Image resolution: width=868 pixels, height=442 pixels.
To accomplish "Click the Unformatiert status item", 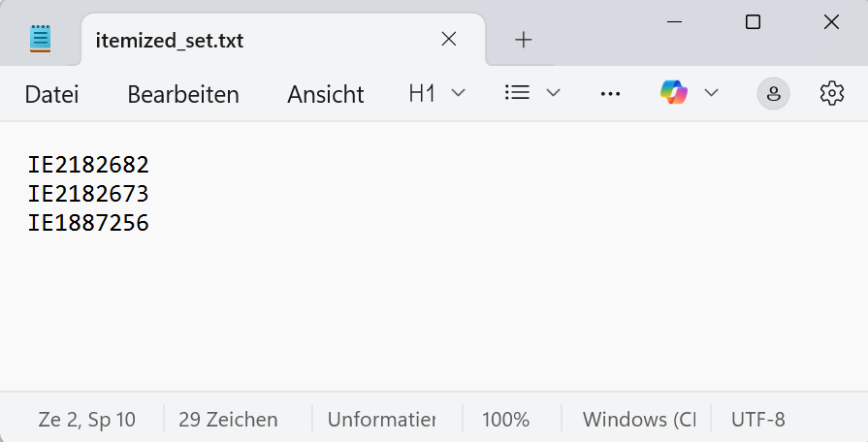I will click(x=381, y=420).
